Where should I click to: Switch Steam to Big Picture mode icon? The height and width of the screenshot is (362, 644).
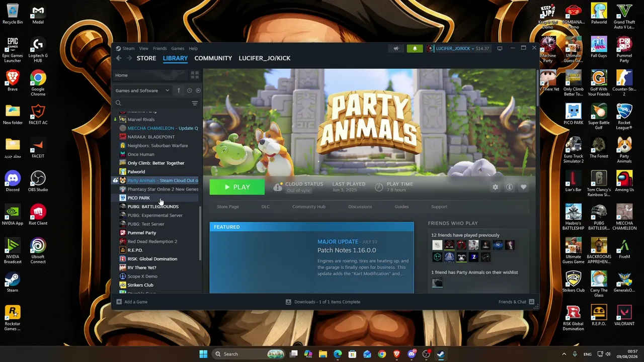tap(500, 48)
